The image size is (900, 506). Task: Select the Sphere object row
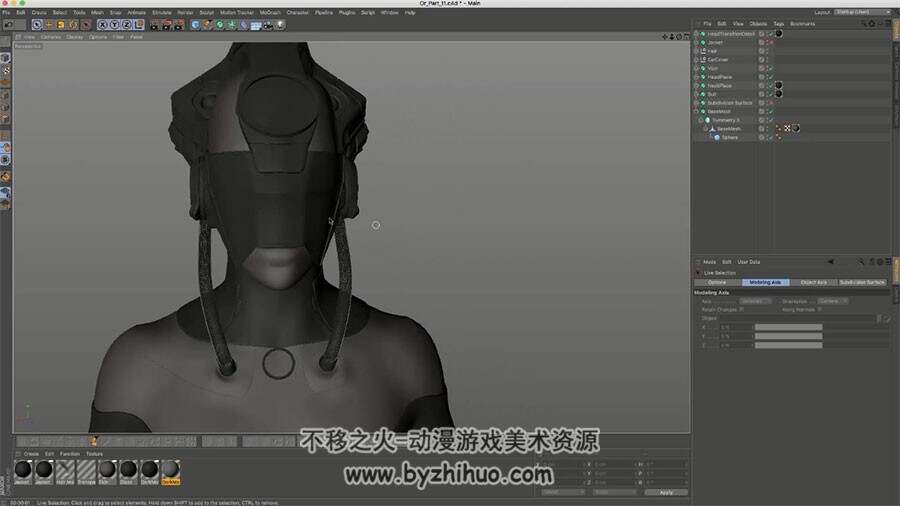[730, 137]
